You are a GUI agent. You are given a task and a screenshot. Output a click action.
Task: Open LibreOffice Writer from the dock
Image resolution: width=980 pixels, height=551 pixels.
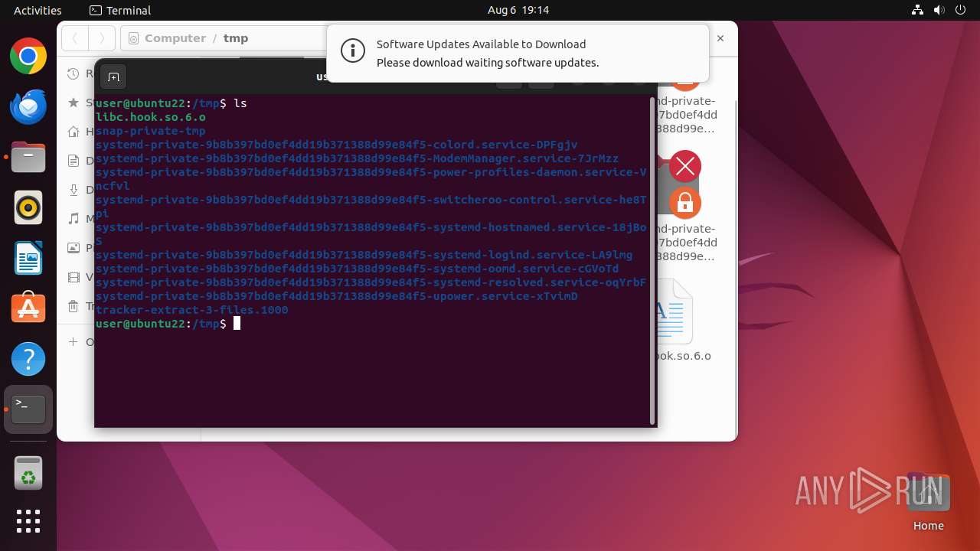pyautogui.click(x=28, y=258)
